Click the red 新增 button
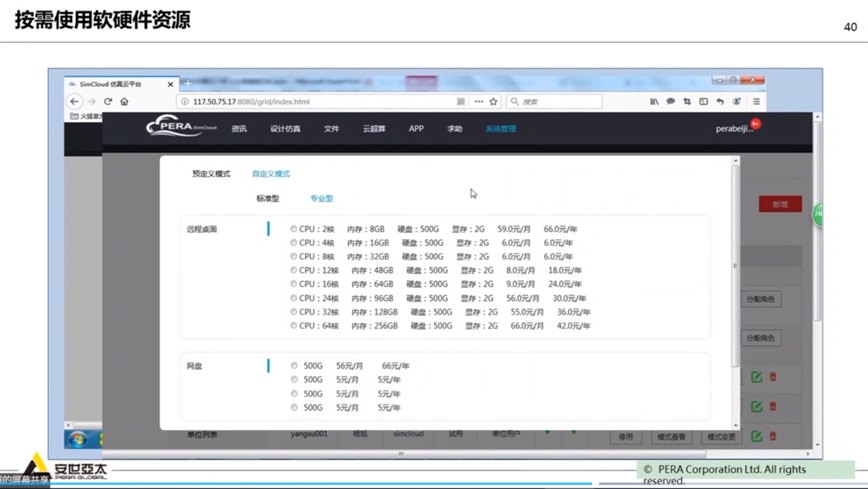Screen dimensions: 868x489 point(779,204)
